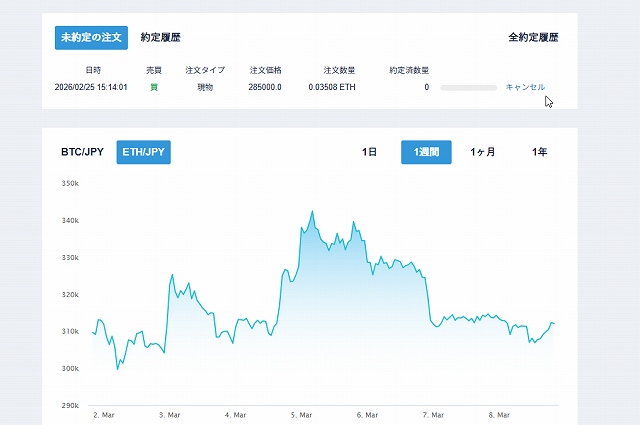Click the green 買 side label

(x=154, y=87)
